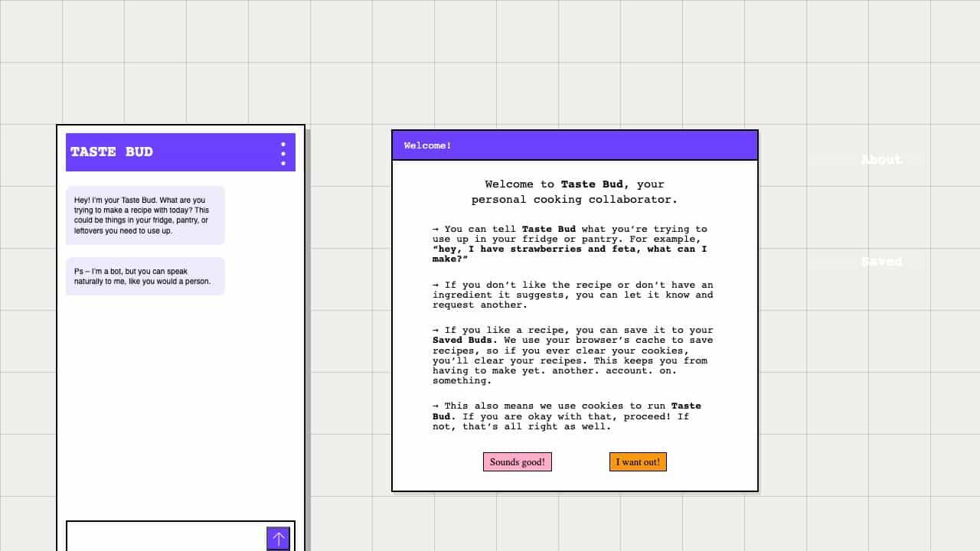The image size is (980, 551).
Task: Click the gray scrollbar beside the chat panel
Action: 308,337
